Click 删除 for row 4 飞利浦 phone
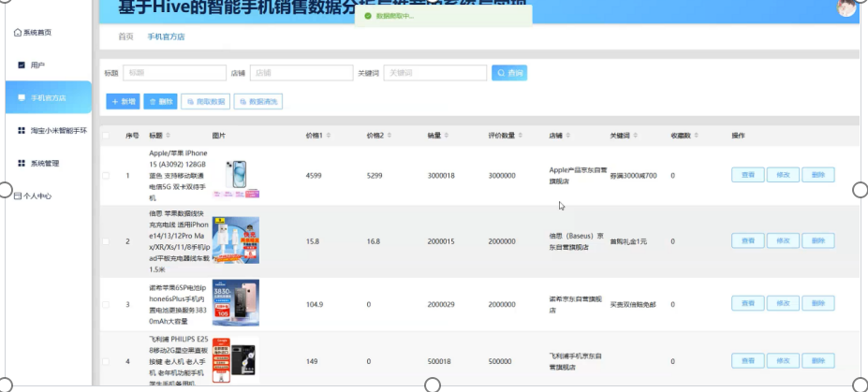 click(x=818, y=360)
